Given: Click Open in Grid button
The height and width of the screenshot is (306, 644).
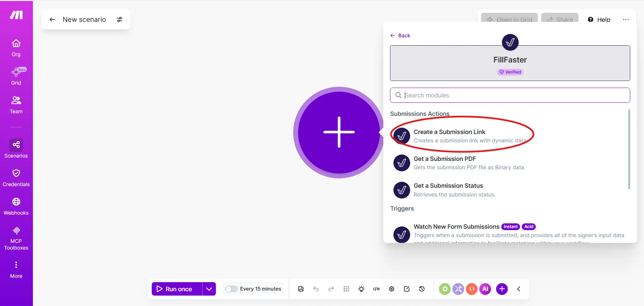Looking at the screenshot, I should pyautogui.click(x=509, y=18).
